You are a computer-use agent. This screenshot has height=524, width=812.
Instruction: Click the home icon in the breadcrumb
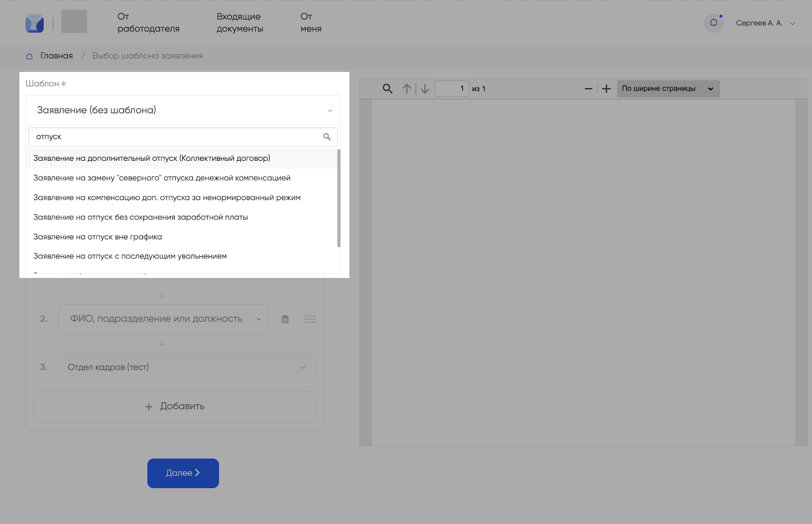coord(30,56)
